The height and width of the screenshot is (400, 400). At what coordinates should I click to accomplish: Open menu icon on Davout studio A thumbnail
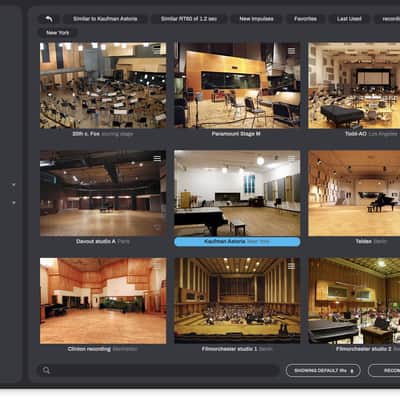(157, 158)
